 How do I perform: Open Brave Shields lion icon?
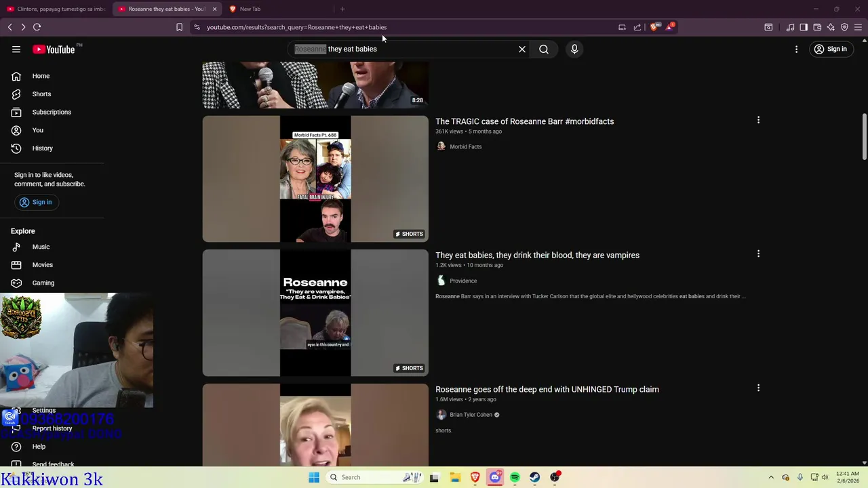[x=654, y=27]
